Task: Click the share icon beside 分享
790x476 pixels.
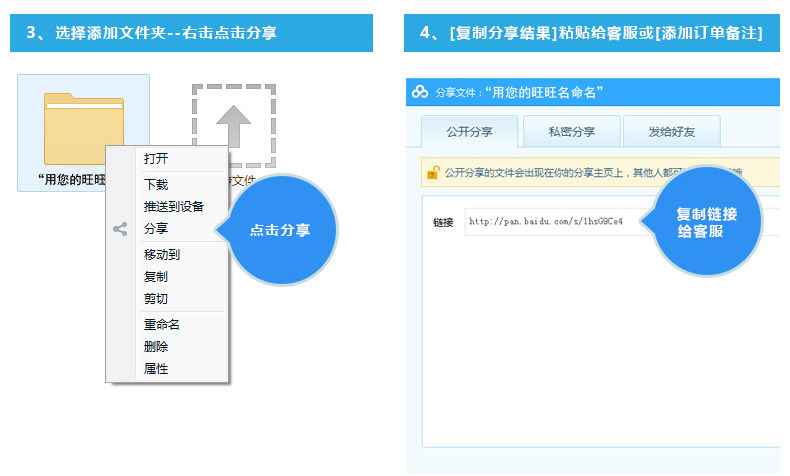Action: click(120, 229)
